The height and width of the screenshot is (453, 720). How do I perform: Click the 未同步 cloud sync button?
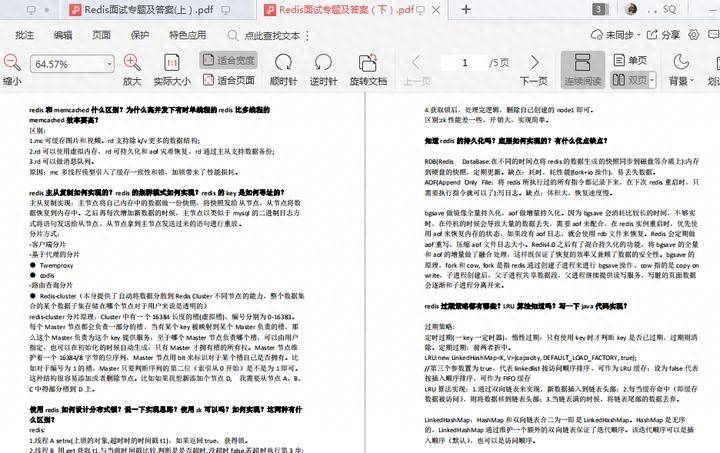(615, 35)
